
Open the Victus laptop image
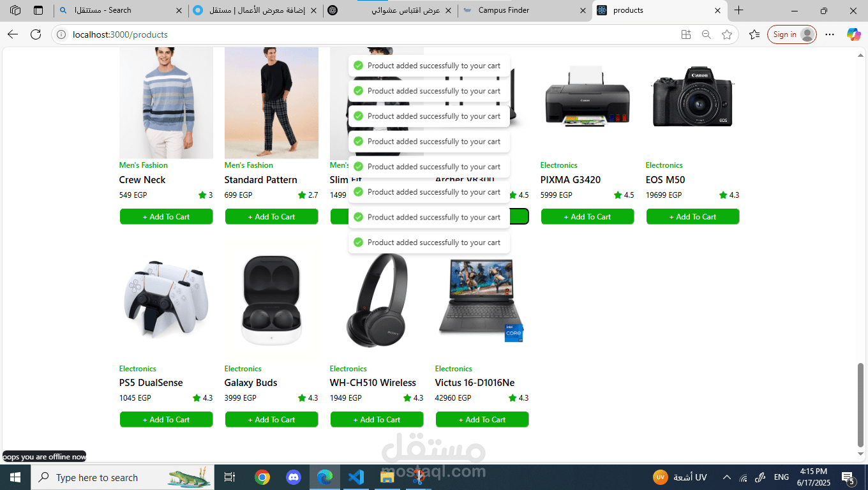click(482, 299)
